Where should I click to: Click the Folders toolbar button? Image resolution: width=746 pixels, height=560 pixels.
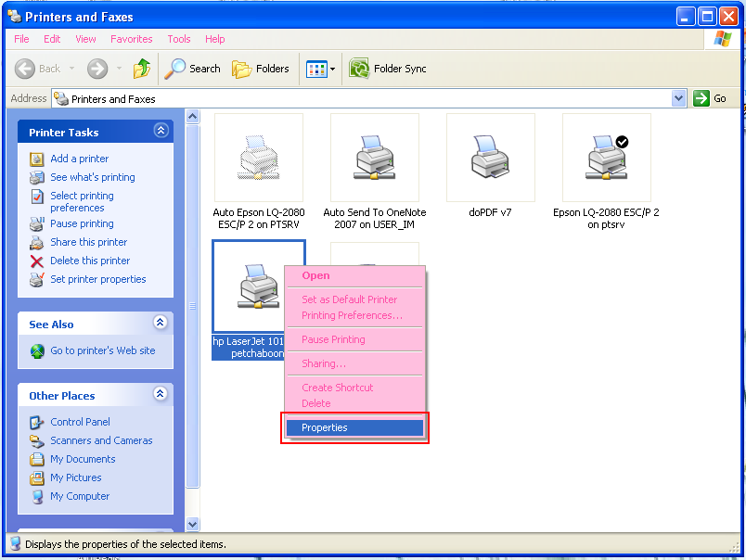tap(261, 69)
